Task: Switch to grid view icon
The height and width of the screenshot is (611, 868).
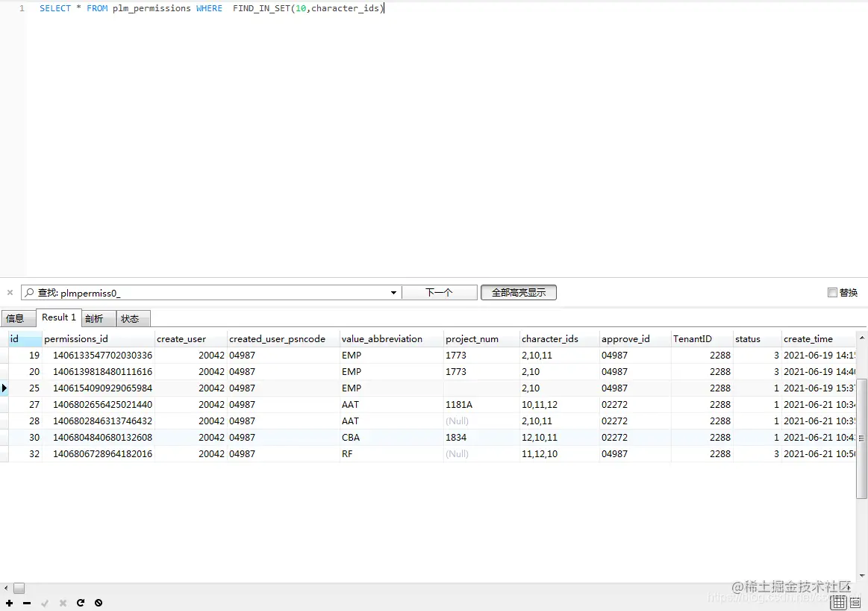Action: pyautogui.click(x=838, y=602)
